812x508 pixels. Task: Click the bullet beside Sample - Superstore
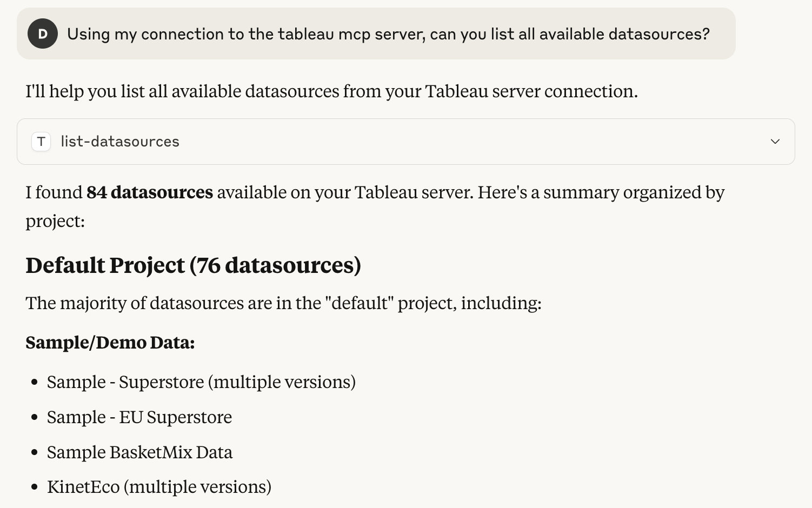coord(35,382)
